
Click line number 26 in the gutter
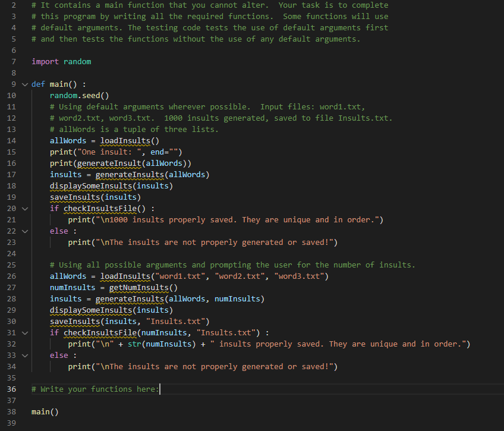[x=13, y=276]
